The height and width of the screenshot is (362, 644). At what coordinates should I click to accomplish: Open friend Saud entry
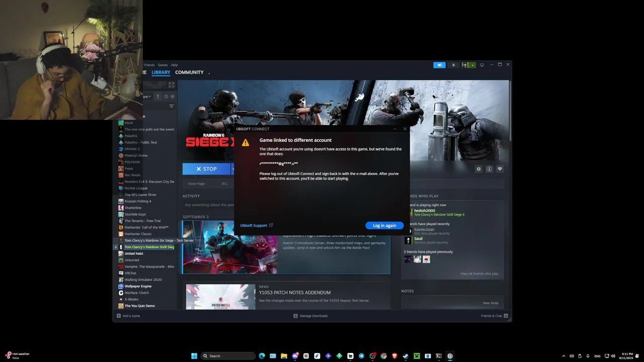point(418,238)
